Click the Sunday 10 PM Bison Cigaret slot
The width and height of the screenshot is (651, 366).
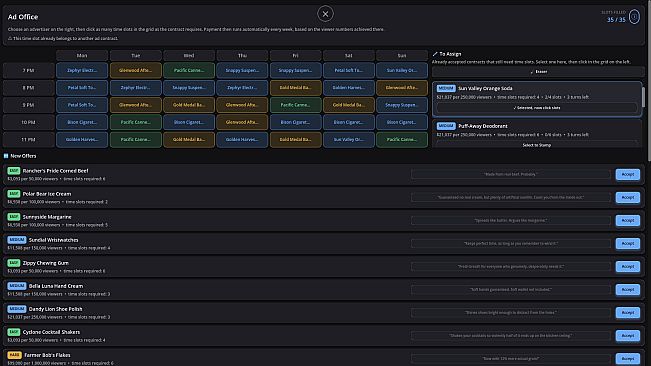point(402,122)
